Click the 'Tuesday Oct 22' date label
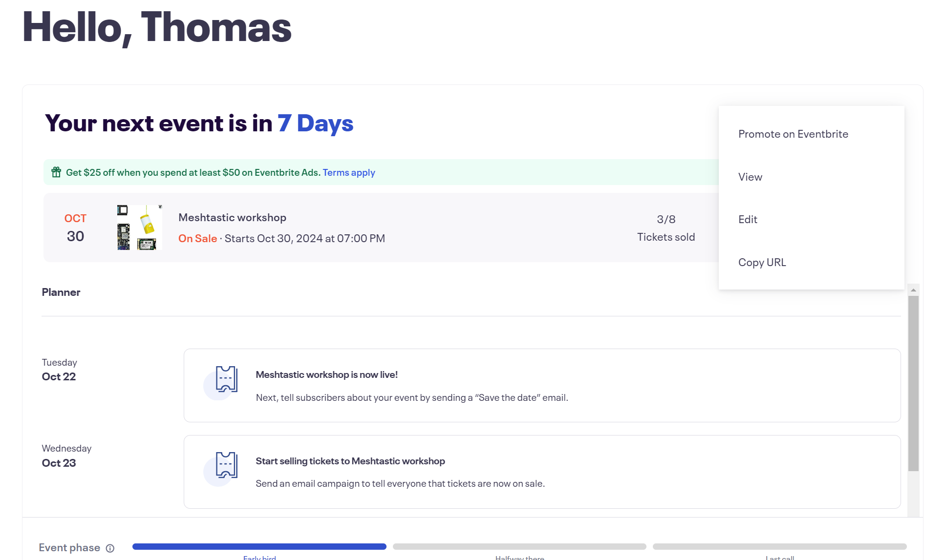The height and width of the screenshot is (560, 946). (59, 370)
